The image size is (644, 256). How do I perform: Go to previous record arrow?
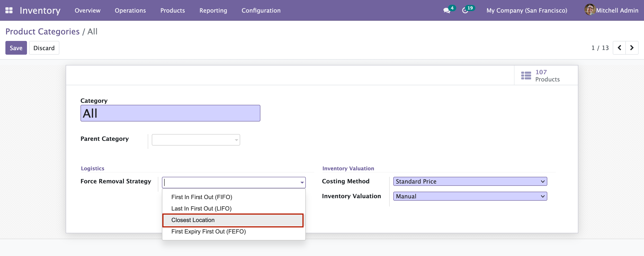pyautogui.click(x=619, y=47)
